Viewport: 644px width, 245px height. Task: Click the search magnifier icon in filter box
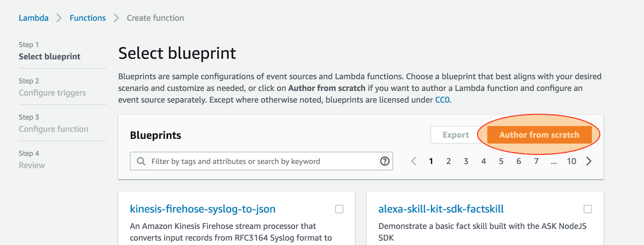coord(141,161)
